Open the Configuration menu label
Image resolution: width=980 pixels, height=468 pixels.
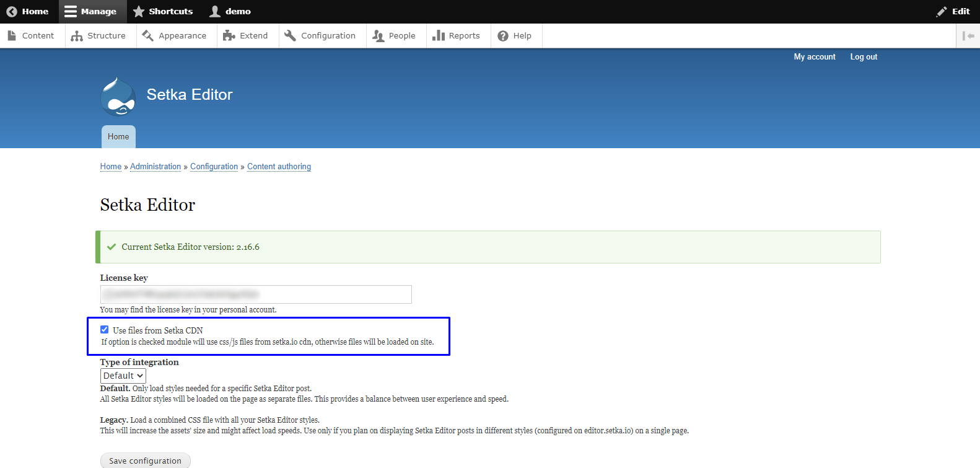pos(328,36)
